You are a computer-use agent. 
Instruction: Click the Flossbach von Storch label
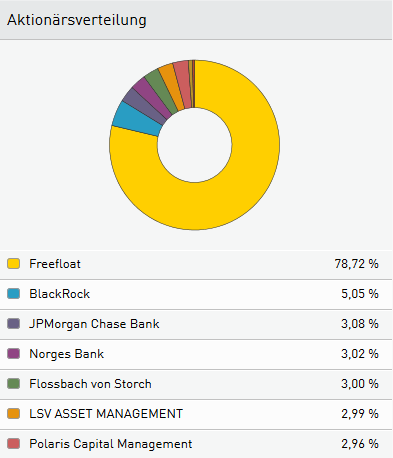90,384
